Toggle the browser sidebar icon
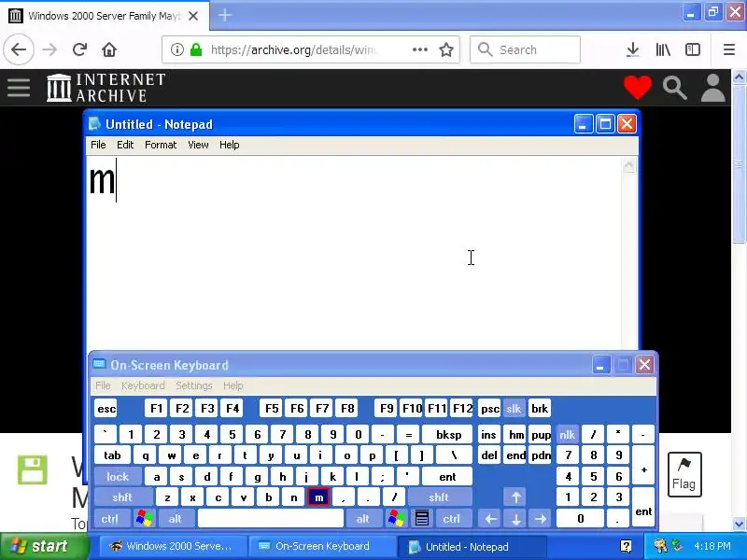Viewport: 747px width, 560px height. tap(693, 49)
